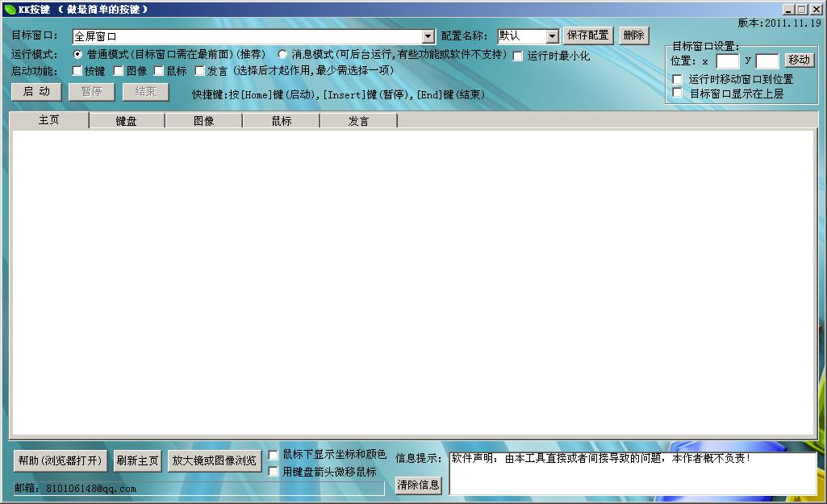Click the 移动 button
The image size is (827, 504).
click(x=800, y=60)
